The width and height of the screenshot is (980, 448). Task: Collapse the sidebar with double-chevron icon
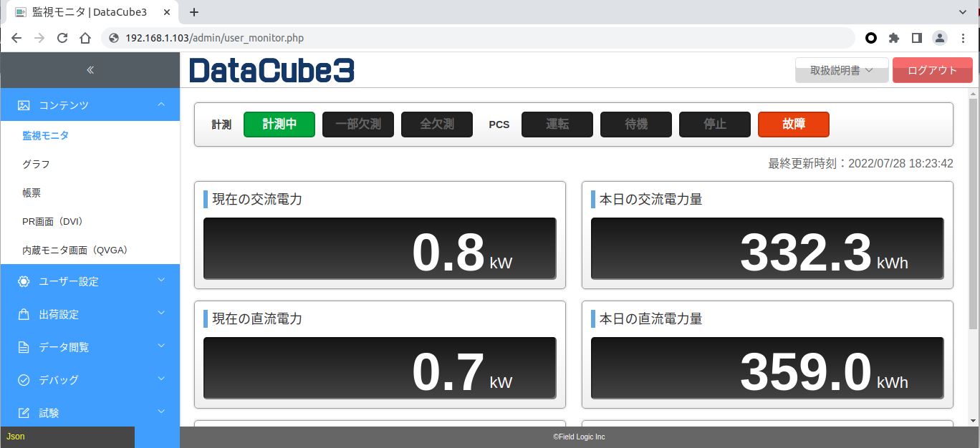pos(90,70)
